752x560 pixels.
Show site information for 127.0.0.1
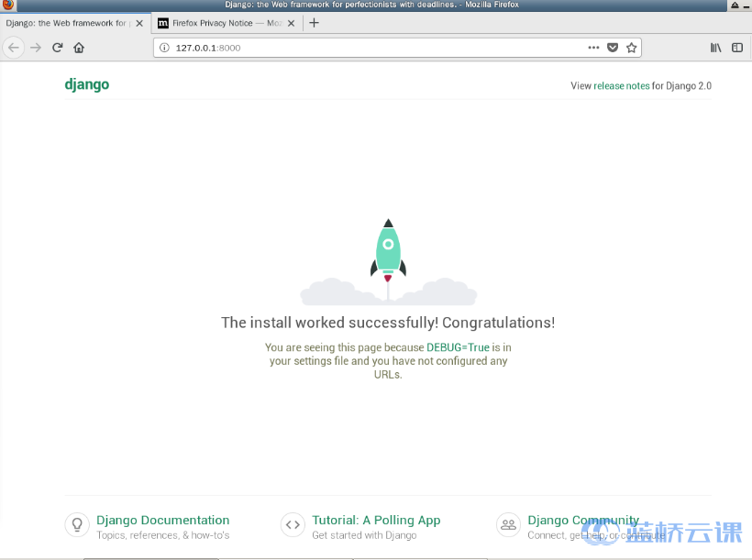coord(164,48)
